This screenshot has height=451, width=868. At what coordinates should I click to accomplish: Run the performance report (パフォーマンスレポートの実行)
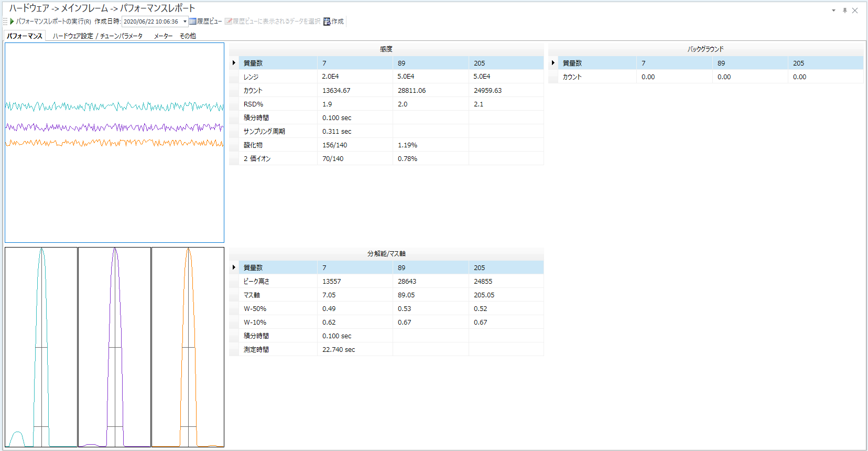50,22
